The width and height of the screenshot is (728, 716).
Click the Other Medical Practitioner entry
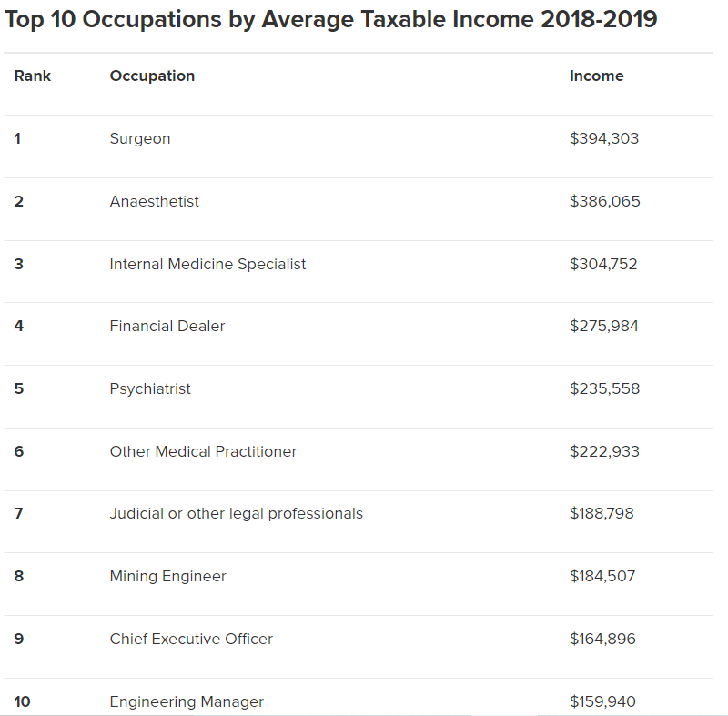(x=203, y=451)
